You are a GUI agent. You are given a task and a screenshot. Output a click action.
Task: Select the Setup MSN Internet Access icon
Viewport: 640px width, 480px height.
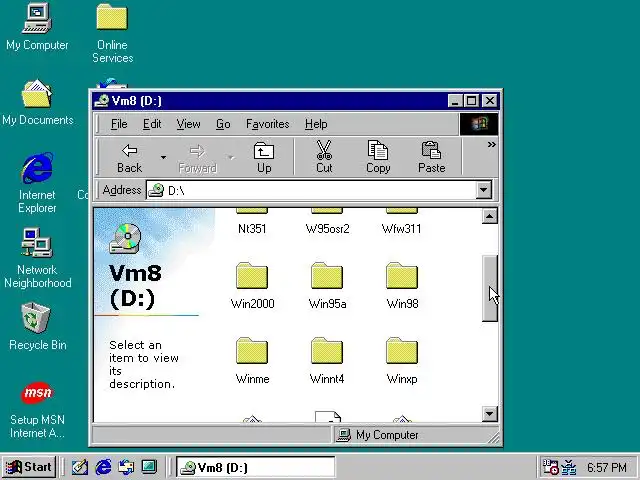pyautogui.click(x=37, y=410)
